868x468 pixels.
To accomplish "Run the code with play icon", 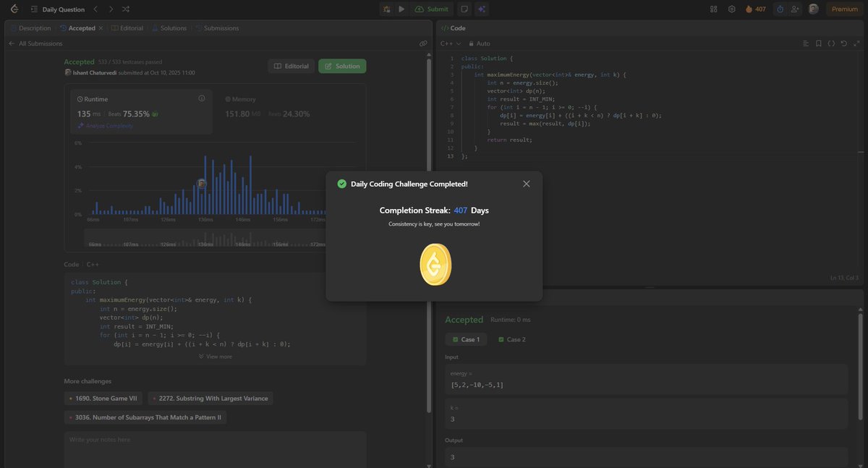I will (401, 9).
